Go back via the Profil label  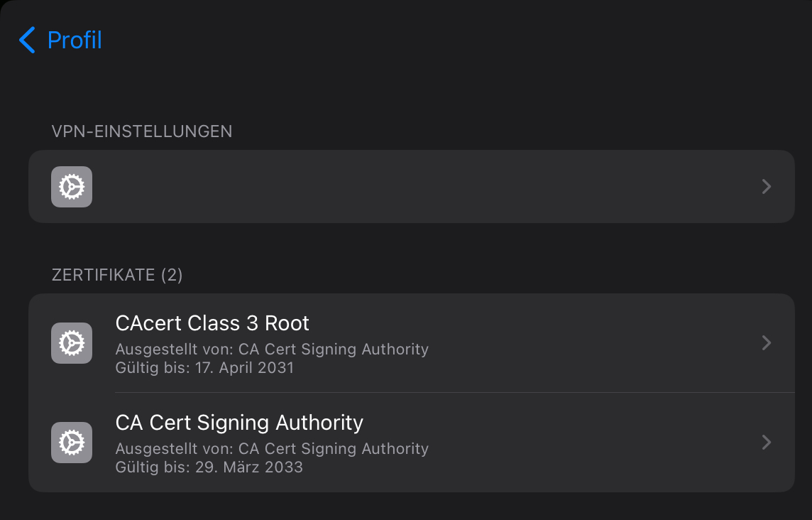(x=75, y=40)
